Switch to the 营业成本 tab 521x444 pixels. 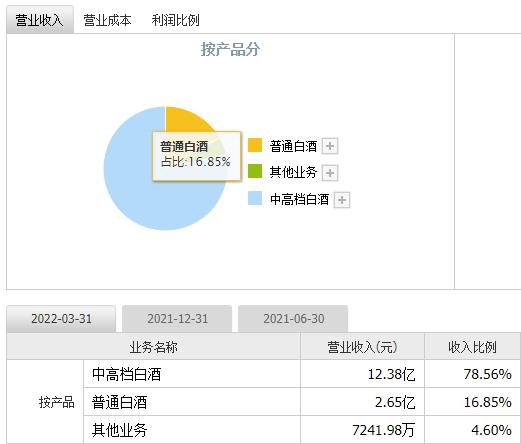coord(107,20)
